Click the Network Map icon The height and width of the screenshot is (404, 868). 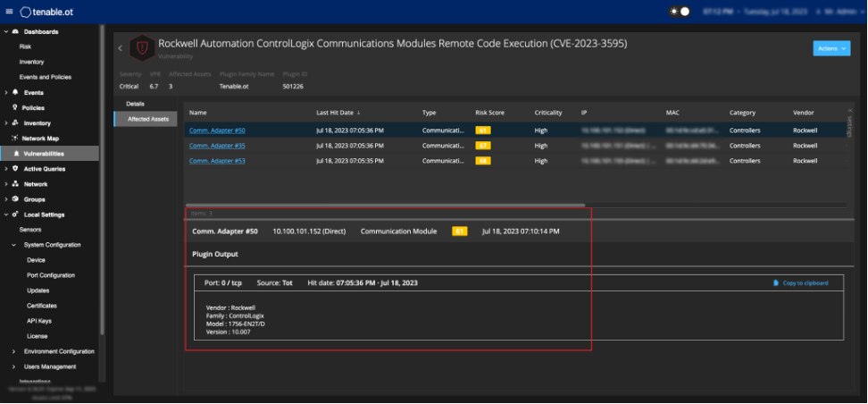[15, 138]
